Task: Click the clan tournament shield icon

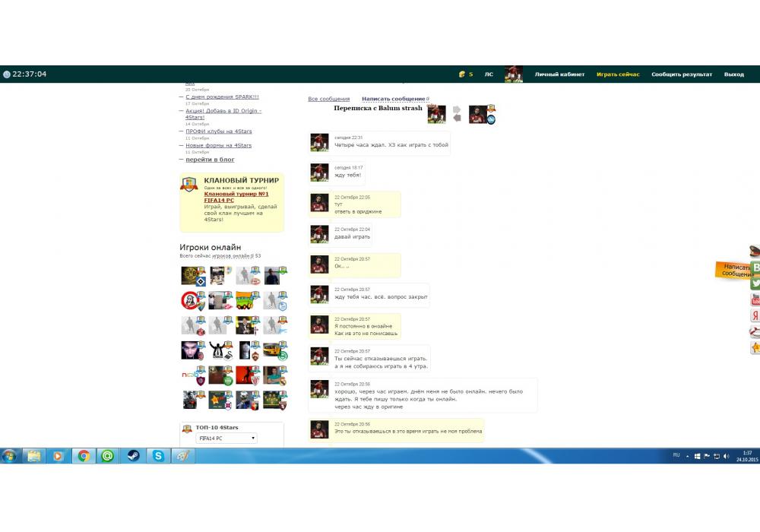Action: coord(188,185)
